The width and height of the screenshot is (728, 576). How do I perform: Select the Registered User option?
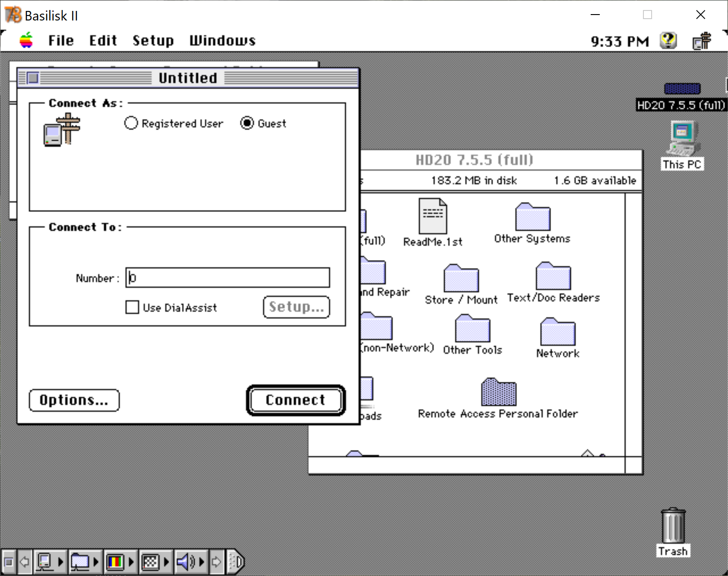[174, 123]
